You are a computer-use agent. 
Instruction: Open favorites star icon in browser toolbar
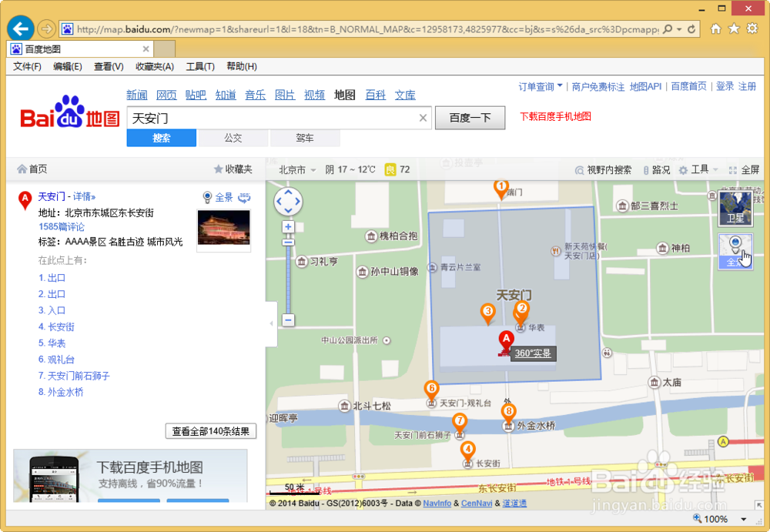click(x=734, y=28)
